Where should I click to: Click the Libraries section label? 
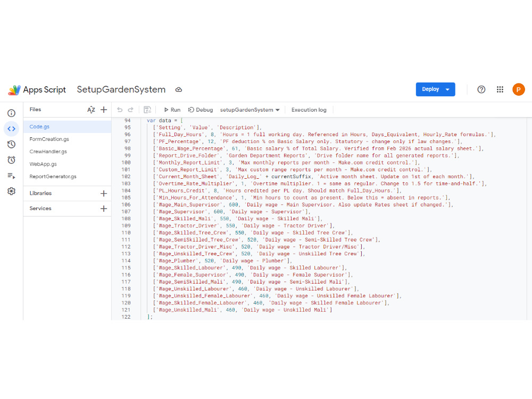pyautogui.click(x=40, y=194)
